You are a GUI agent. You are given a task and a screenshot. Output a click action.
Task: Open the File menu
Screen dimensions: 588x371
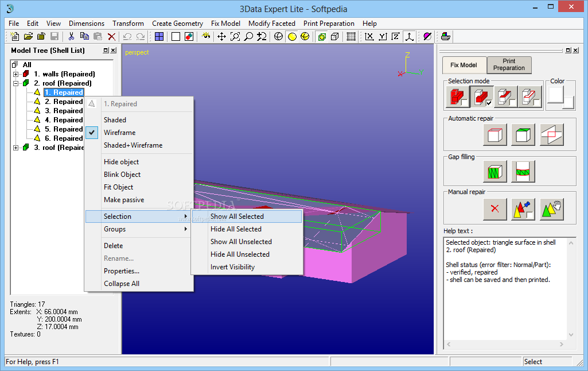[14, 24]
